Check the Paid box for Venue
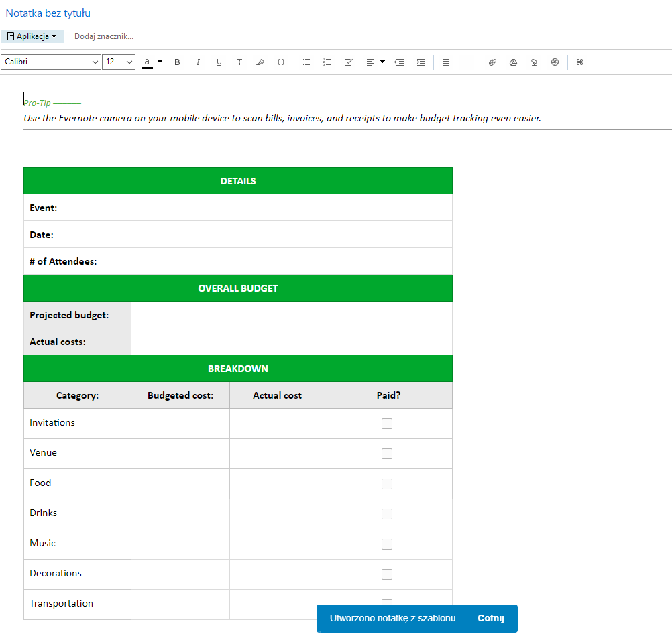The image size is (672, 636). coord(387,454)
